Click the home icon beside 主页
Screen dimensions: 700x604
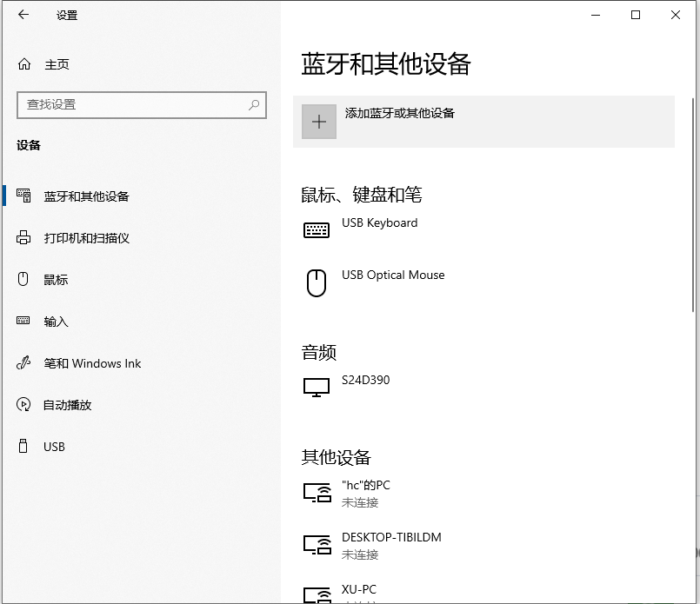pyautogui.click(x=24, y=64)
